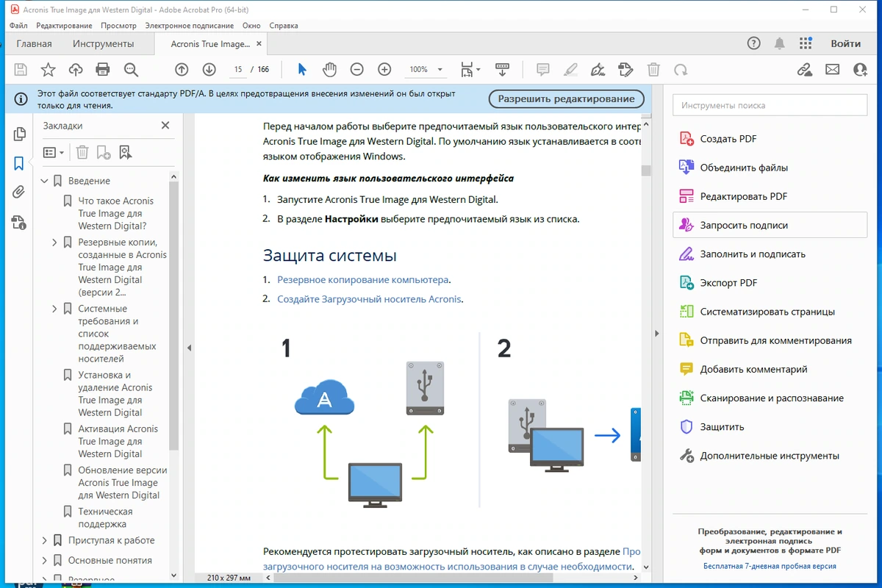Open the Справка menu
Screen dimensions: 882x588
pyautogui.click(x=284, y=25)
